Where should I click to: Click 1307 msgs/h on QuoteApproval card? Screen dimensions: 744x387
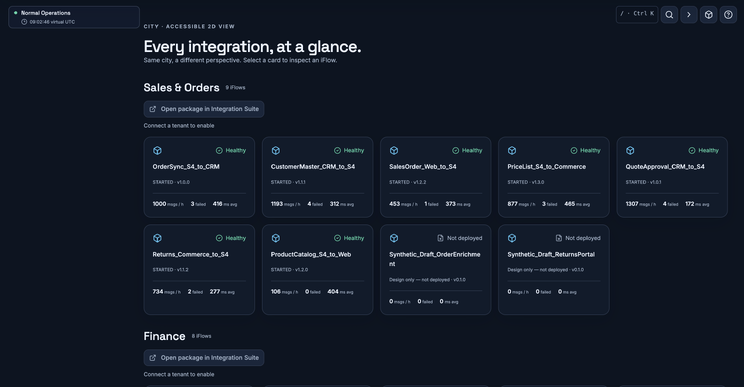tap(641, 204)
